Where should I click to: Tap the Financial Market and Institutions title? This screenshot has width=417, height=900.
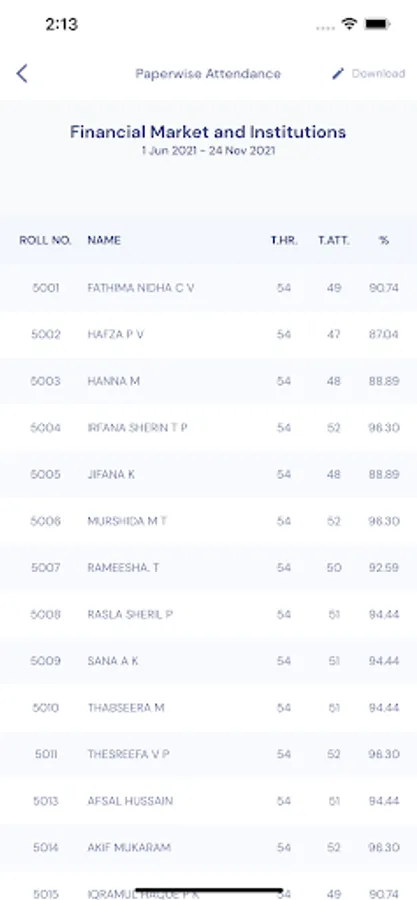[208, 132]
